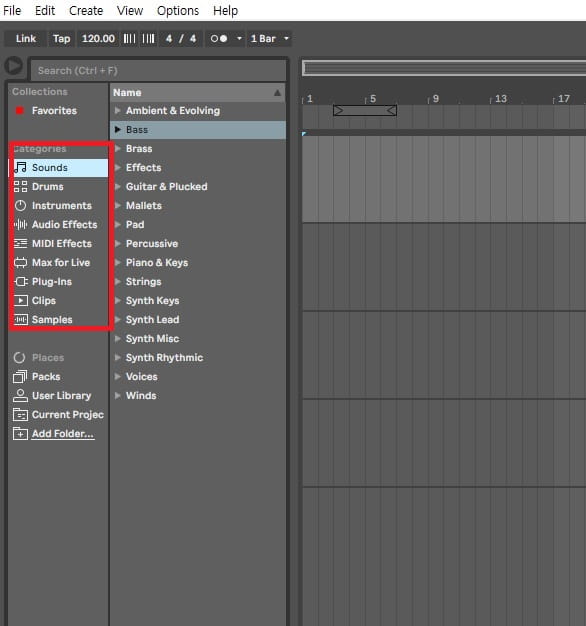Open the Samples category icon
The width and height of the screenshot is (586, 626).
[x=20, y=319]
